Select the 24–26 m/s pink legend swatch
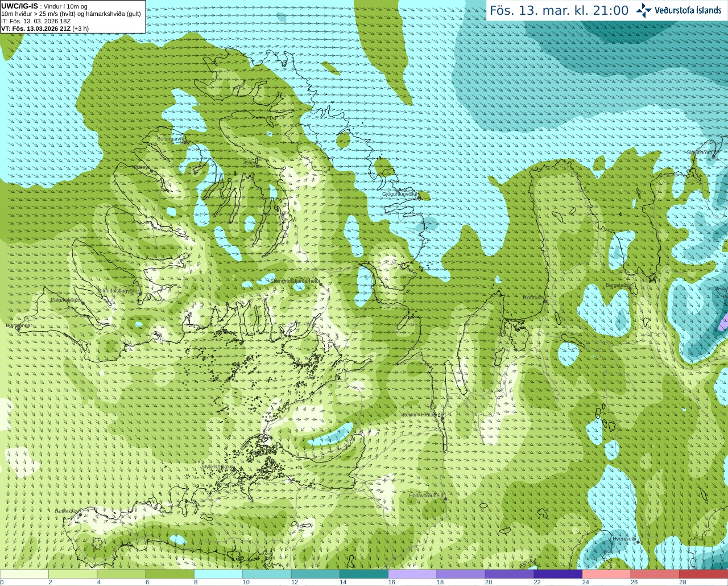The image size is (728, 586). tap(607, 574)
